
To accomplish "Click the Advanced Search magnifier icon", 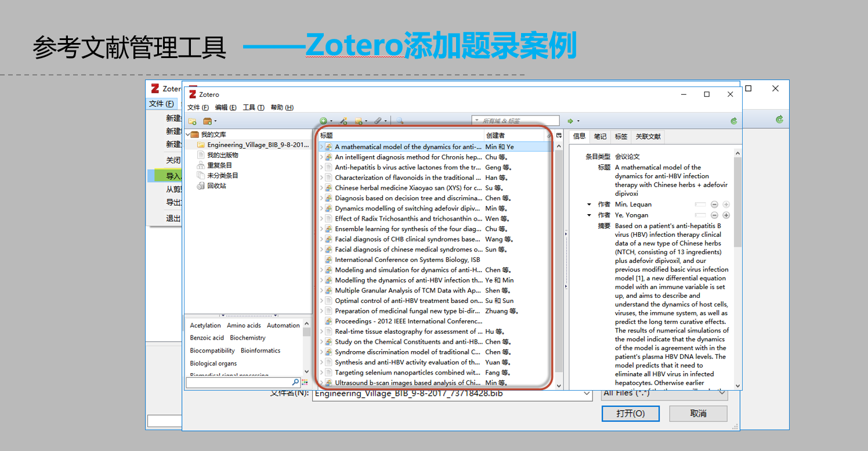I will coord(399,121).
